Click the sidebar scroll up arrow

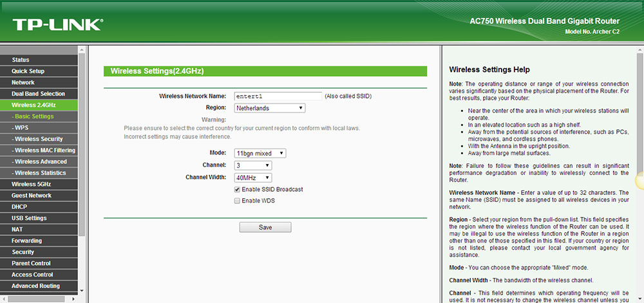point(81,50)
